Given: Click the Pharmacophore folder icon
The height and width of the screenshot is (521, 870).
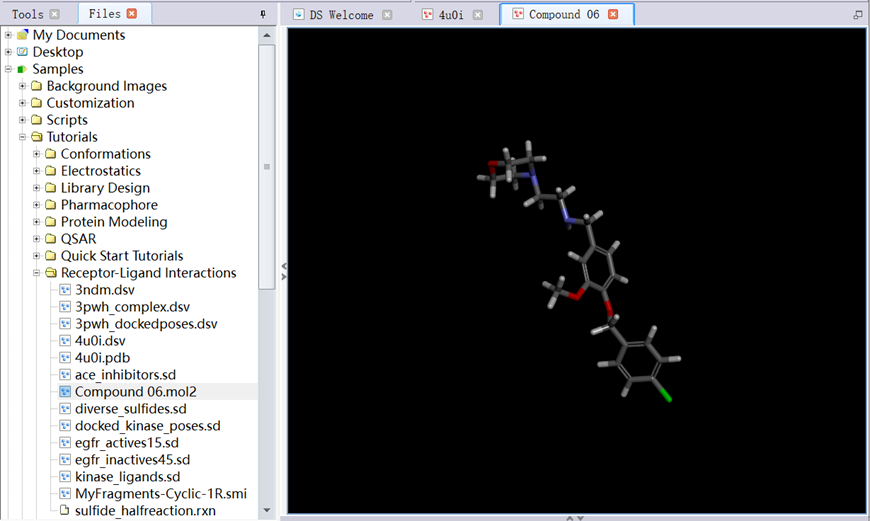Looking at the screenshot, I should [x=50, y=205].
